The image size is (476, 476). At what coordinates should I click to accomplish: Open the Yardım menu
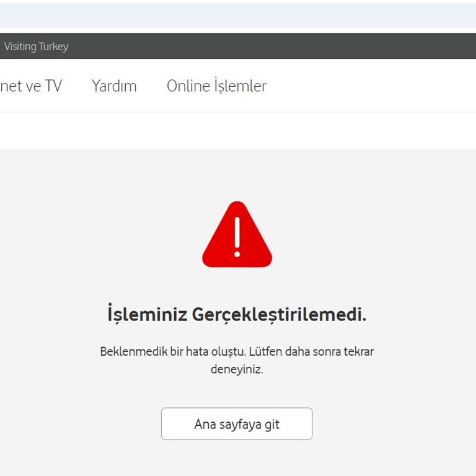pyautogui.click(x=114, y=86)
